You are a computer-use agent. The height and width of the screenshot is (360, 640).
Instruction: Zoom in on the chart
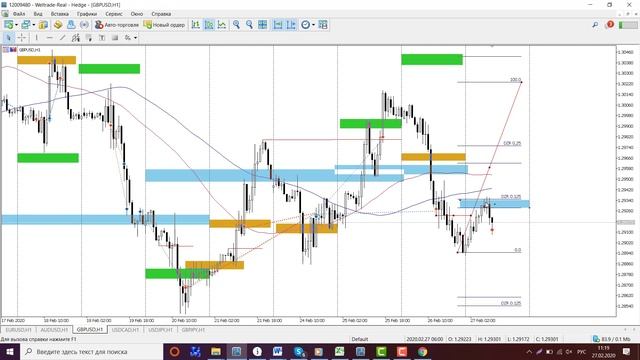click(236, 25)
